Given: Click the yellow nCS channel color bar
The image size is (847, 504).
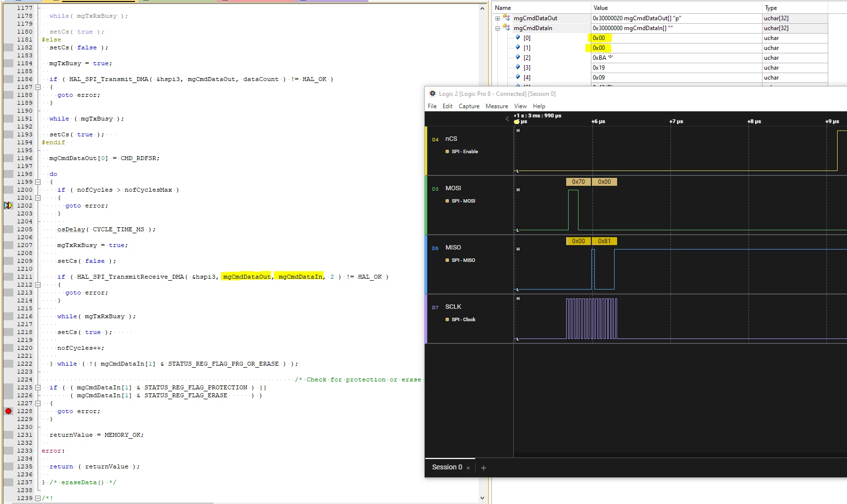Looking at the screenshot, I should coord(426,151).
